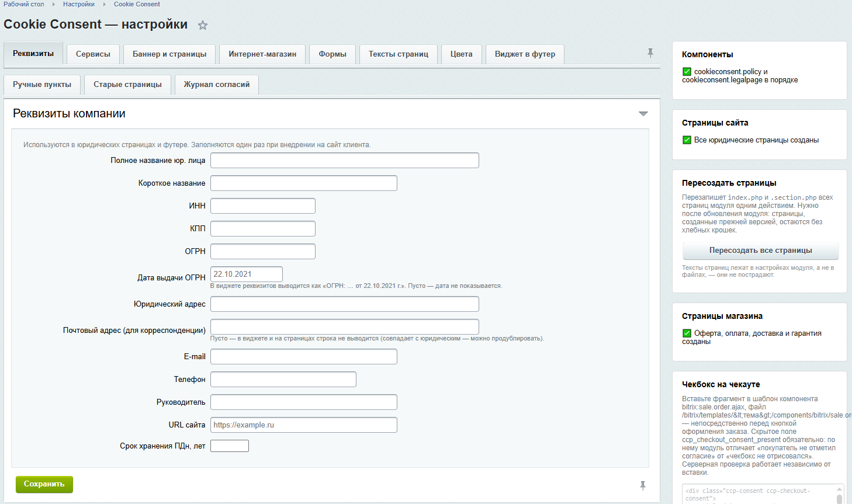Image resolution: width=852 pixels, height=504 pixels.
Task: Click the Руководитель input field
Action: pos(304,402)
